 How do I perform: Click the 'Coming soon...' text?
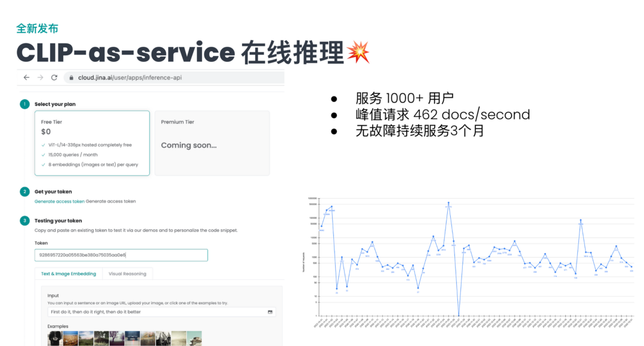pos(189,145)
